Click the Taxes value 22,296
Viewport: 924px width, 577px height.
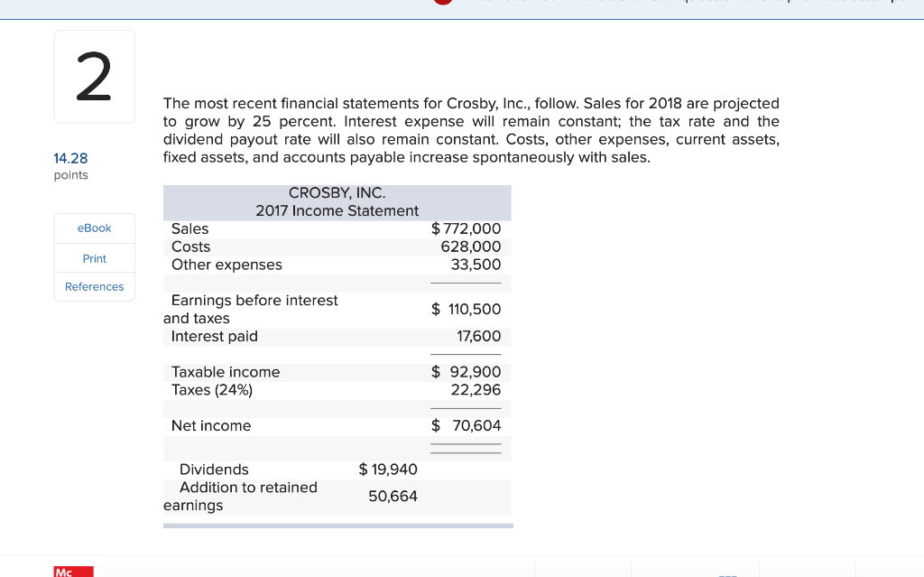click(476, 389)
